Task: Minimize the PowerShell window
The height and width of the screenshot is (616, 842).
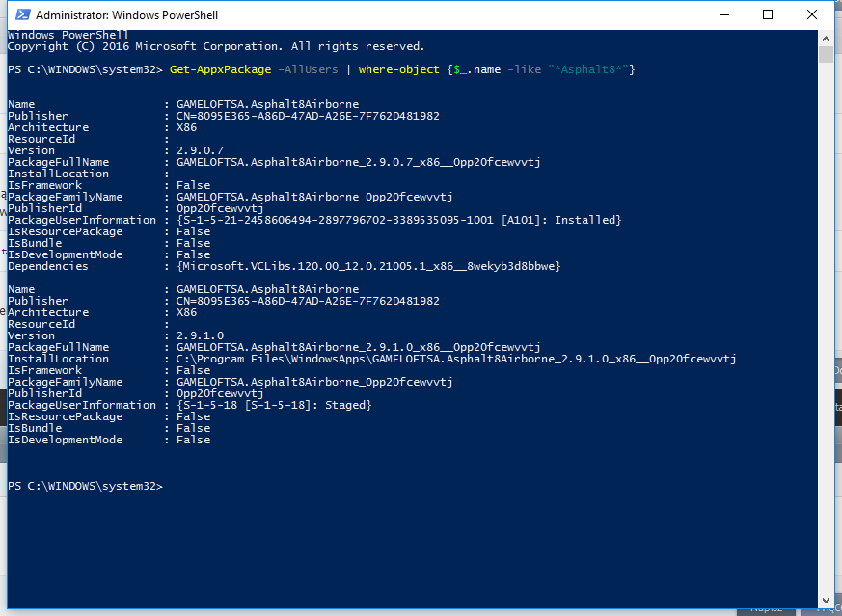Action: [724, 15]
